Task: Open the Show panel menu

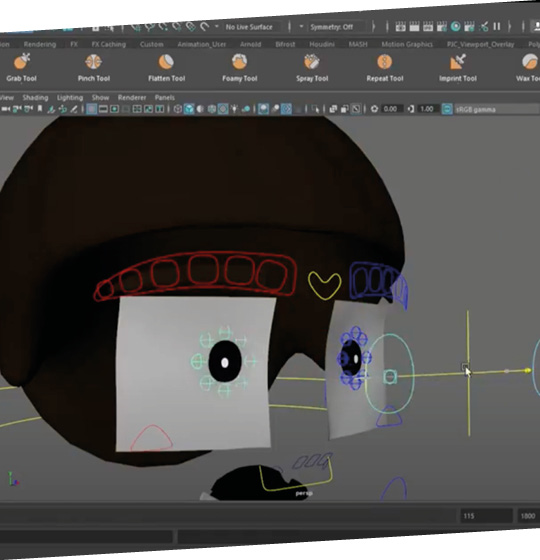Action: point(100,98)
